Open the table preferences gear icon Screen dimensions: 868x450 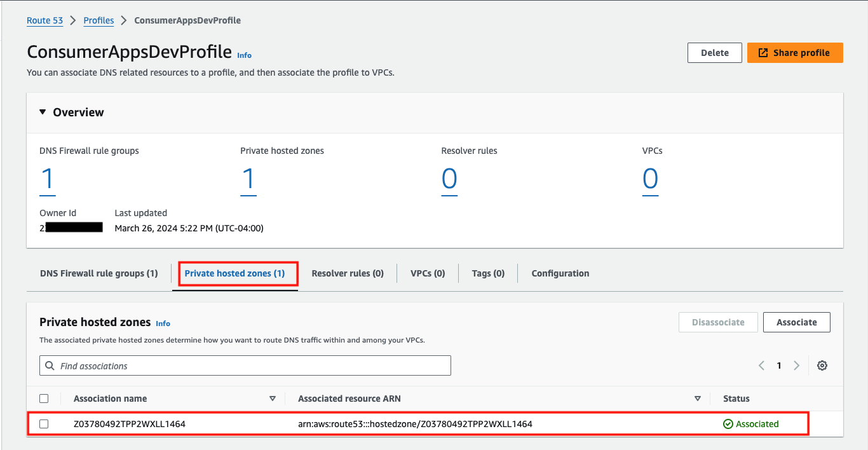coord(822,365)
